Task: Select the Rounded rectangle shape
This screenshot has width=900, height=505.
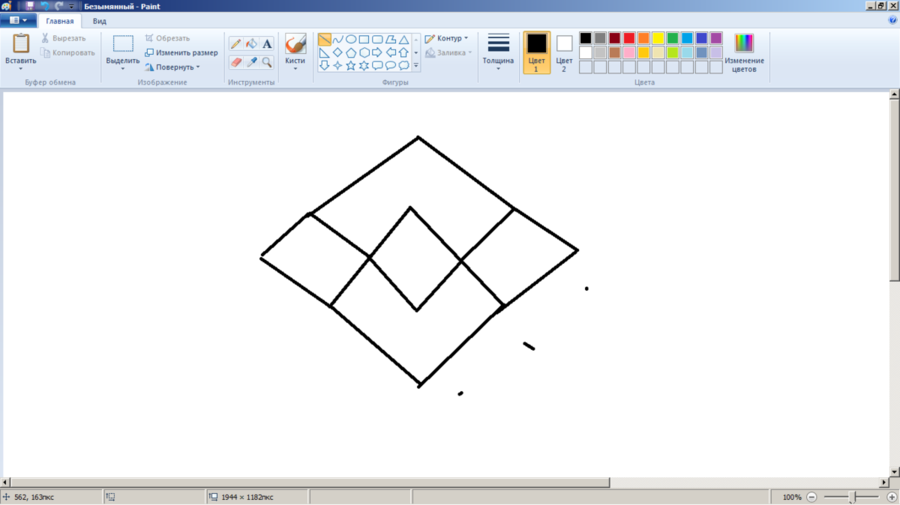Action: (377, 40)
